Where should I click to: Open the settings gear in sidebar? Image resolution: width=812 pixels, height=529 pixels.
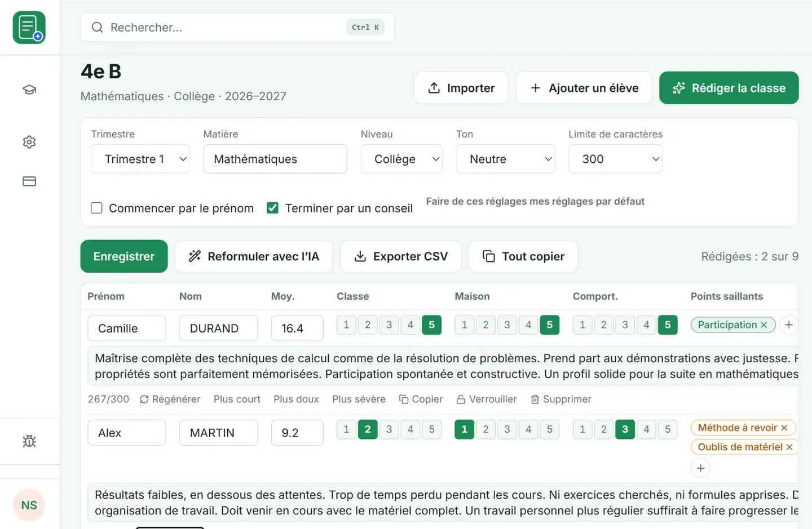[x=29, y=142]
